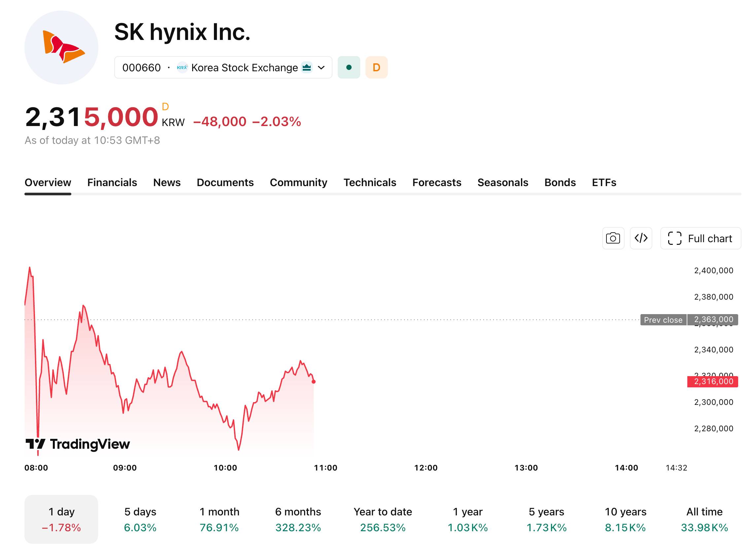Open the Full chart view

click(x=701, y=238)
